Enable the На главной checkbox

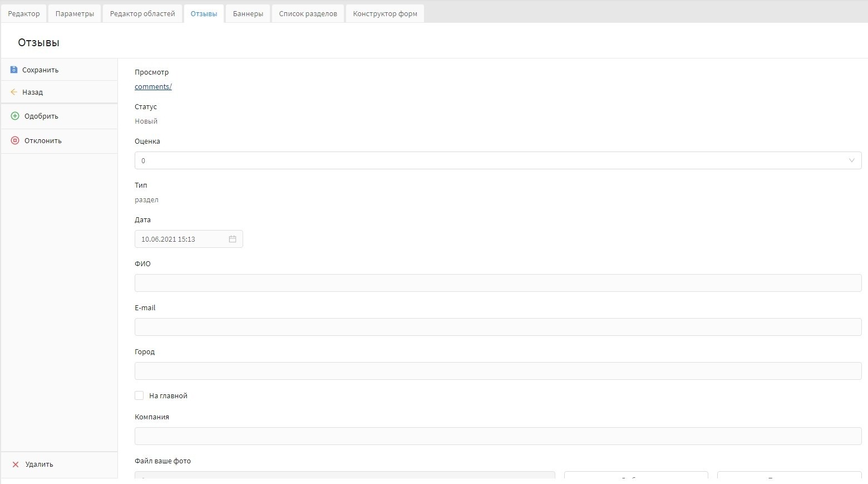139,395
